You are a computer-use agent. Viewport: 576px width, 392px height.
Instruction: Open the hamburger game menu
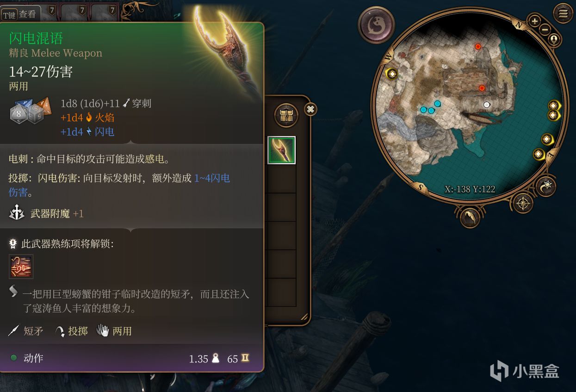click(x=563, y=14)
